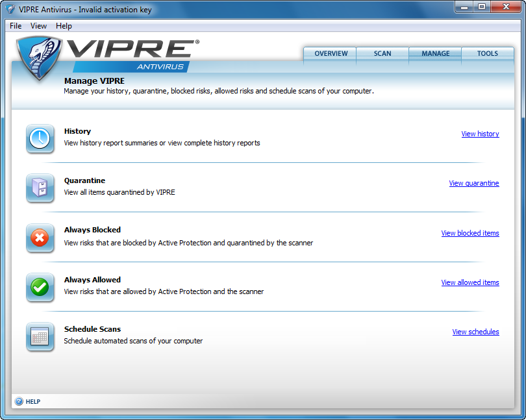Open the View quarantine link
The width and height of the screenshot is (526, 420).
[474, 183]
